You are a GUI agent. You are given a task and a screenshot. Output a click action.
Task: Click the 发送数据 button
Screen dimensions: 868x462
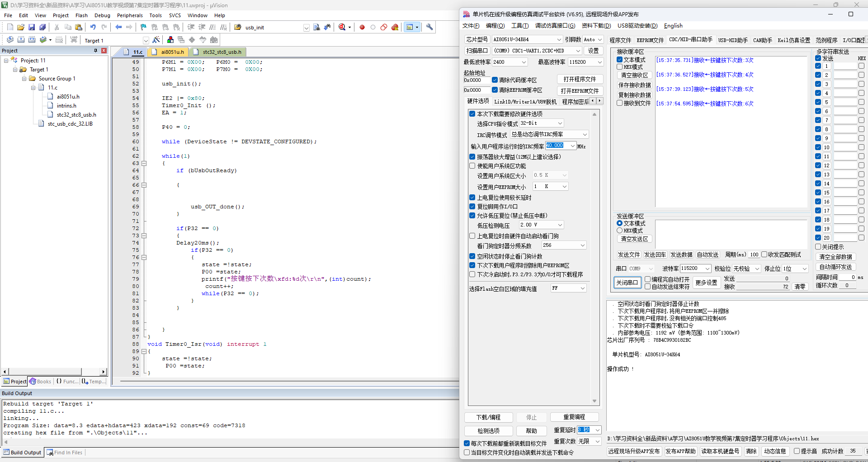click(x=681, y=255)
